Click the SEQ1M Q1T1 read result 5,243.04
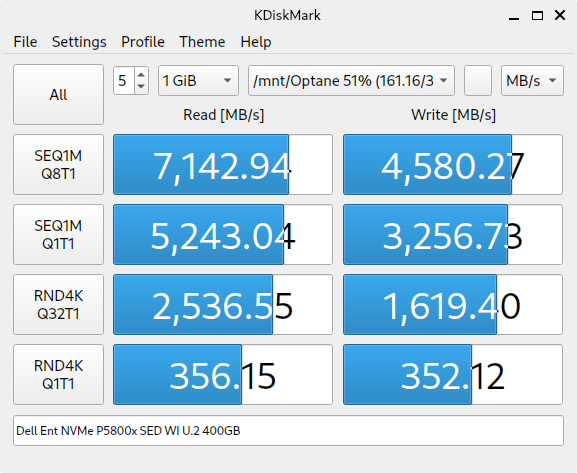The width and height of the screenshot is (577, 473). coord(223,234)
